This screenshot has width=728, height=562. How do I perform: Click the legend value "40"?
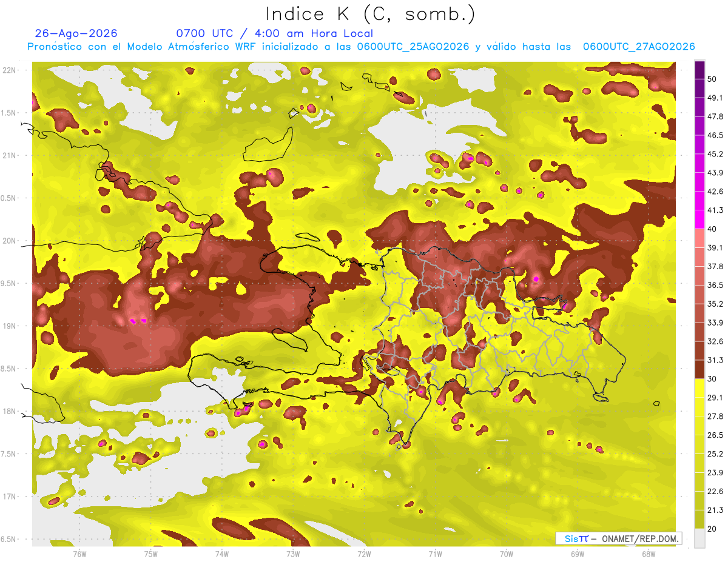click(713, 229)
